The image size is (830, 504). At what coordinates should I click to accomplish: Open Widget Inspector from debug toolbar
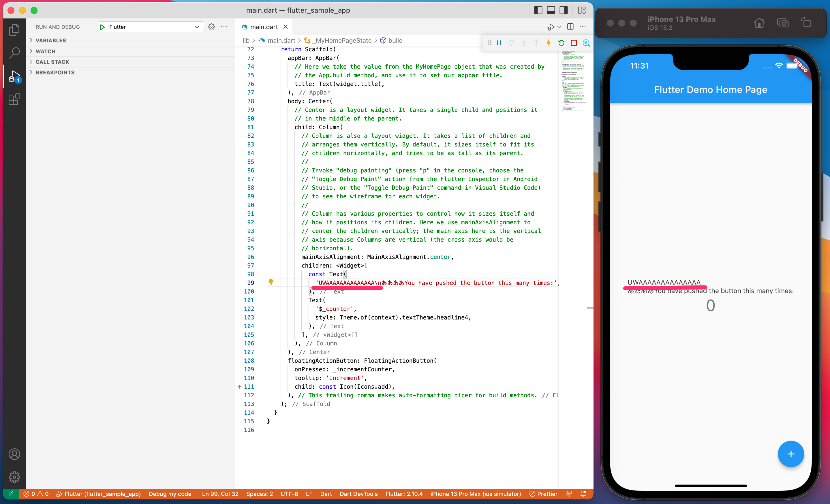tap(586, 43)
